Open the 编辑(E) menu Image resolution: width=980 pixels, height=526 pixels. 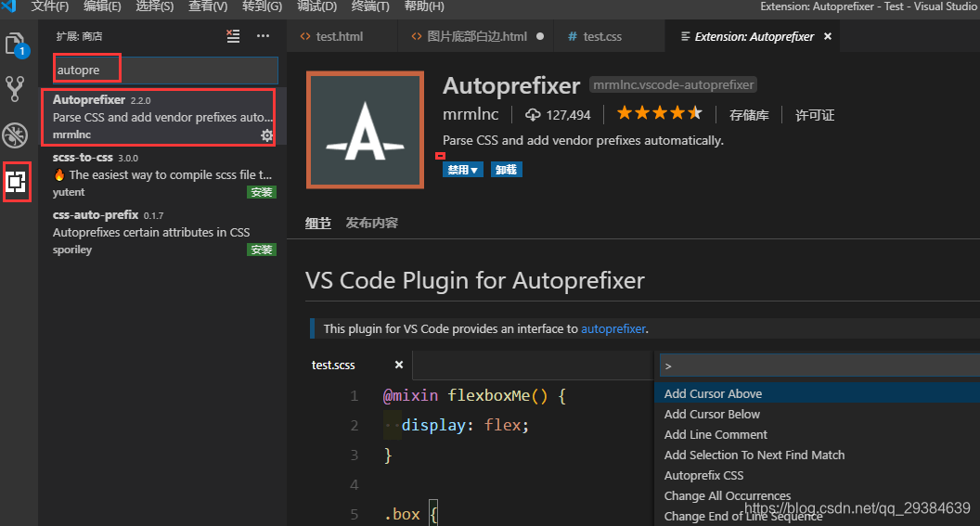click(102, 6)
